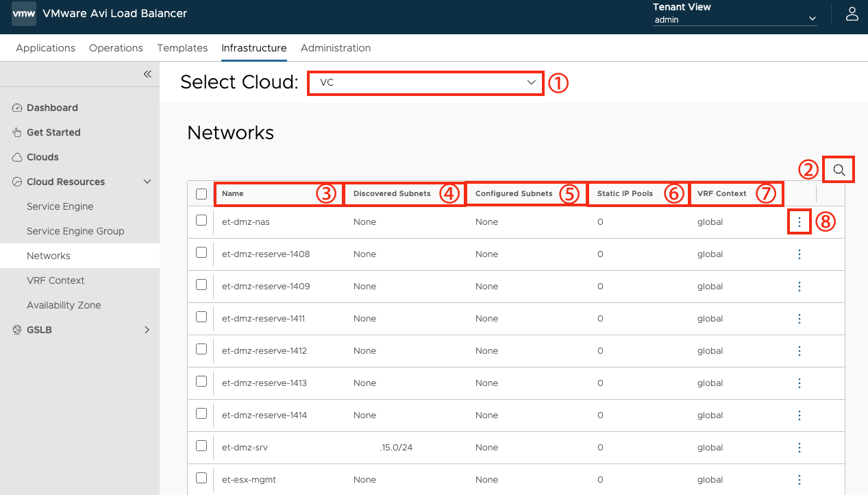Viewport: 868px width, 495px height.
Task: Open VRF Context in the sidebar
Action: (x=55, y=280)
